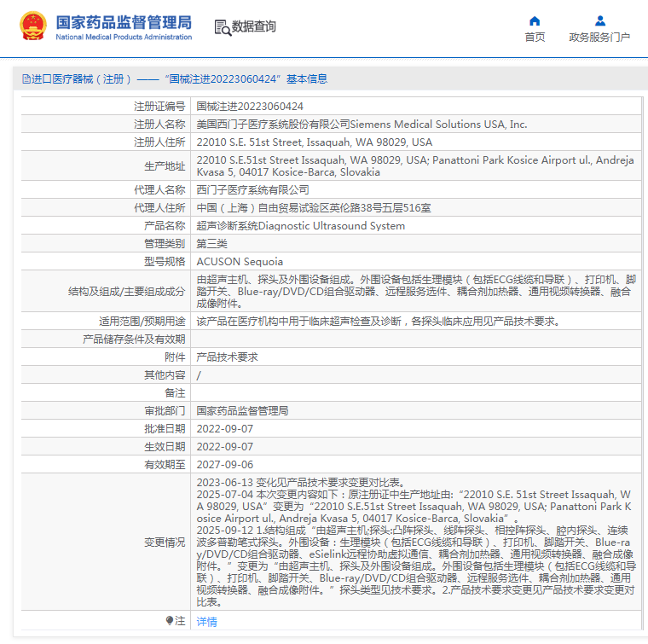Screen dimensions: 648x644
Task: Click the 政务服务门户 person icon
Action: tap(599, 21)
